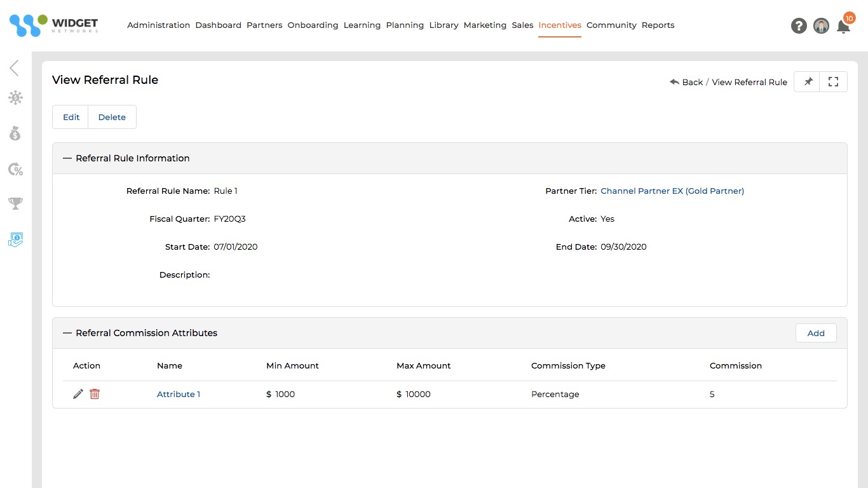Open the Partners menu
The height and width of the screenshot is (488, 868).
click(264, 25)
